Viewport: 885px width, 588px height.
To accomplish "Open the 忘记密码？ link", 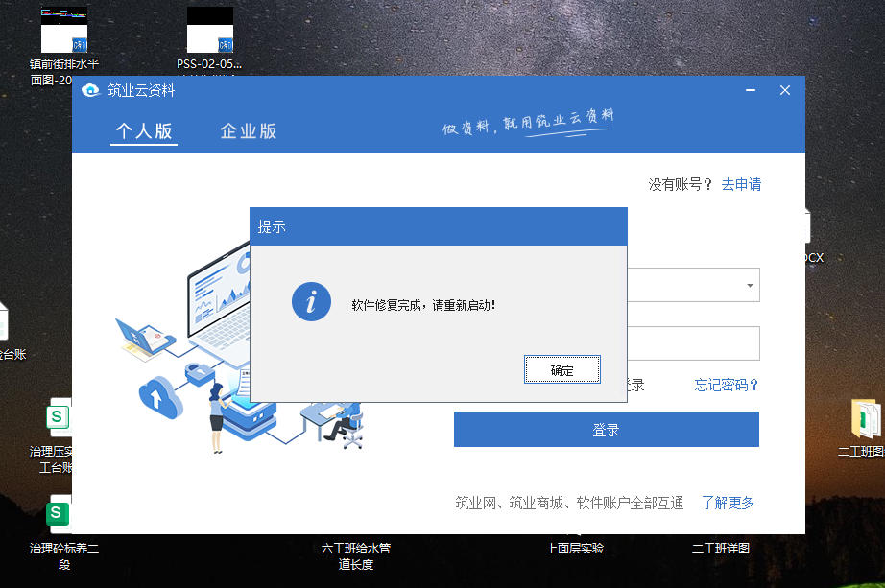I will click(x=726, y=385).
